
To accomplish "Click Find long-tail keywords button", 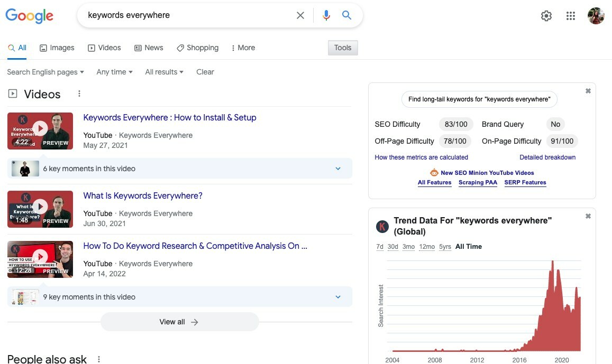I will [479, 99].
